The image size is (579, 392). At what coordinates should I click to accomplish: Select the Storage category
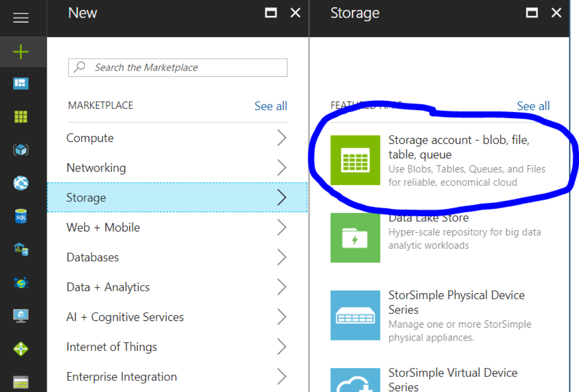click(x=177, y=197)
